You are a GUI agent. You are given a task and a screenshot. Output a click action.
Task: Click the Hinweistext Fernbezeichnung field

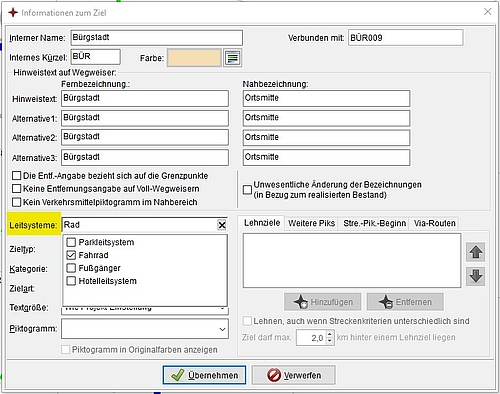click(145, 98)
